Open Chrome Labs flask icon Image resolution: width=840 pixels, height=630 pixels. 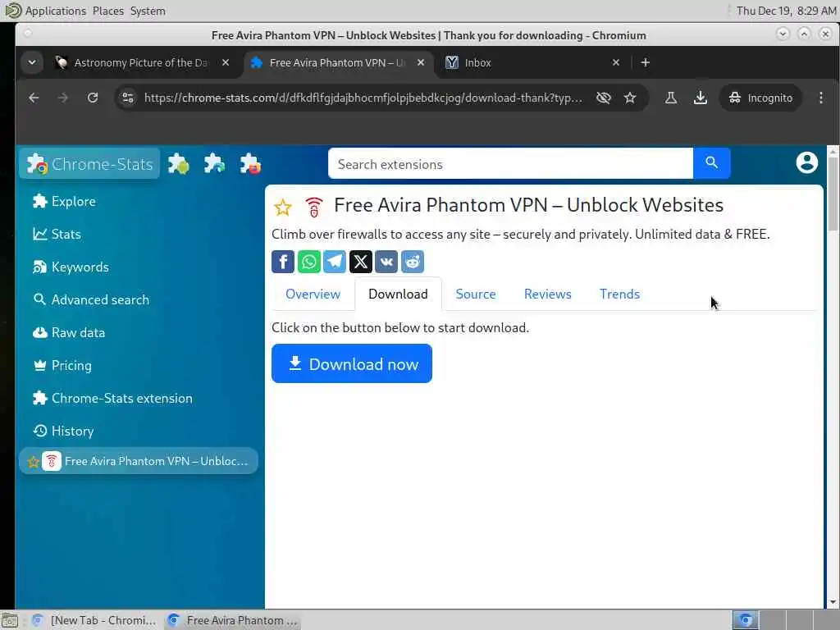click(671, 98)
